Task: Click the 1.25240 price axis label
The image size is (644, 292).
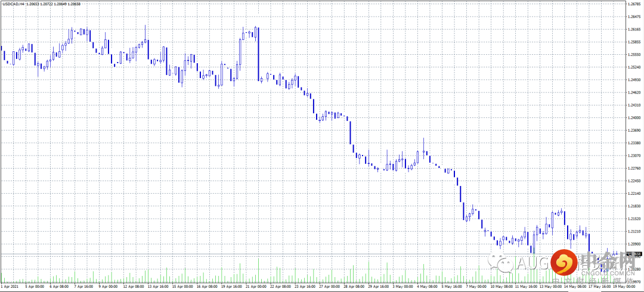Action: (x=634, y=67)
